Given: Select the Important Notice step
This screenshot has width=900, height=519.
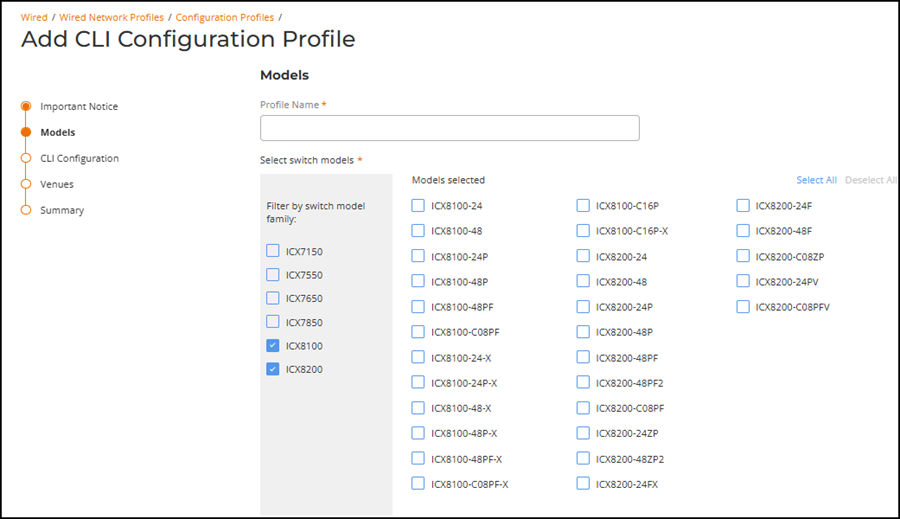Looking at the screenshot, I should click(79, 106).
